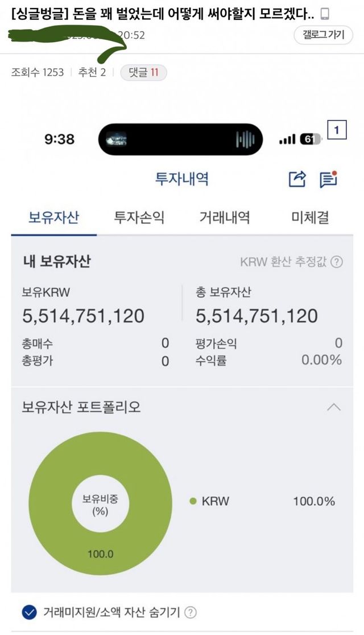Tap the audio waveform icon in Dynamic Island
Screen dimensions: 364x635
[x=245, y=139]
